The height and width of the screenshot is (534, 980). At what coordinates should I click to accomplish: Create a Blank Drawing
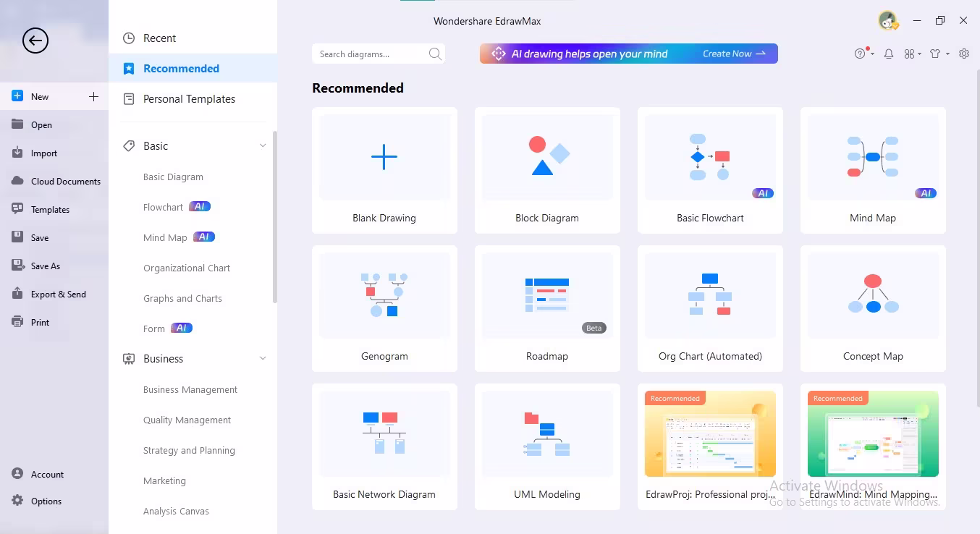[384, 171]
